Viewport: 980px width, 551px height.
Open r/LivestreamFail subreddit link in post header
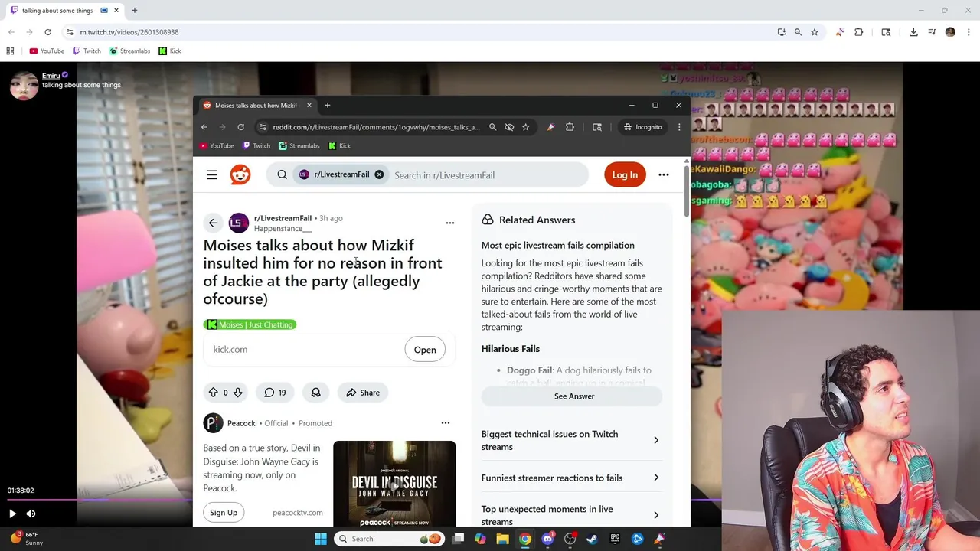pos(283,218)
